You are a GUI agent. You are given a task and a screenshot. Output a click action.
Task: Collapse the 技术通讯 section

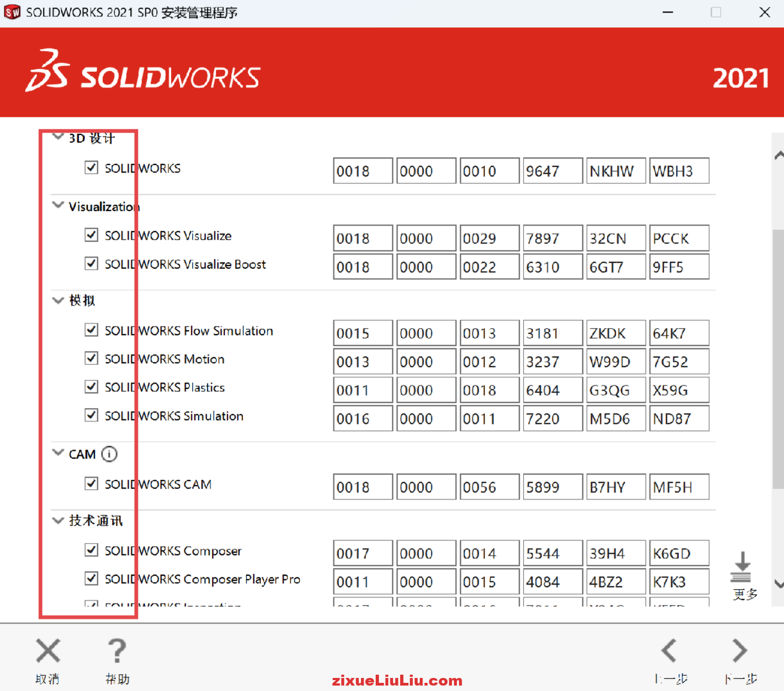[x=58, y=520]
